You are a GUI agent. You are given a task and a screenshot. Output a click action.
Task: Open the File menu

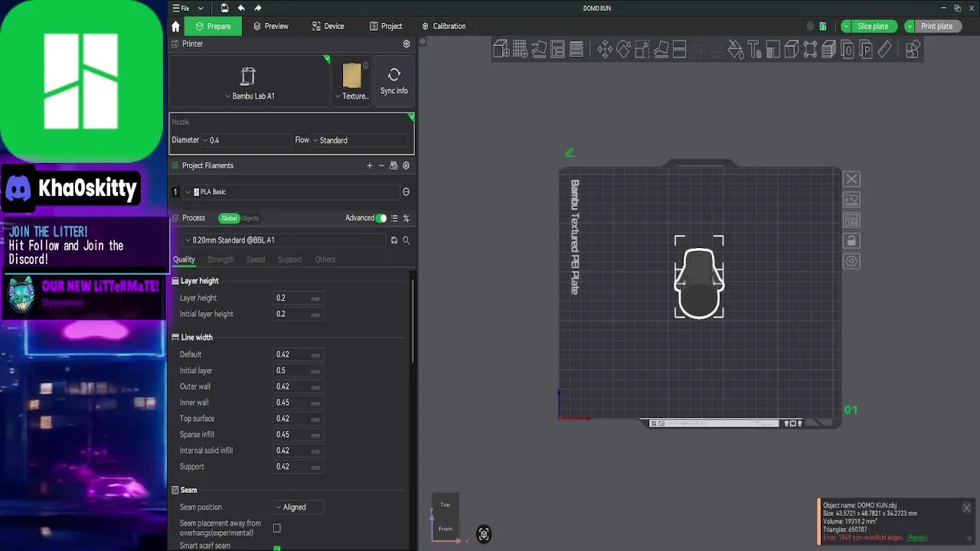pos(181,8)
